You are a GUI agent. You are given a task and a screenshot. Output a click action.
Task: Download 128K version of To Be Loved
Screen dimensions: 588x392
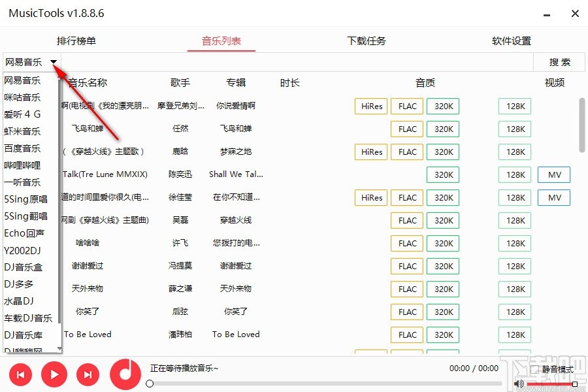click(x=514, y=335)
